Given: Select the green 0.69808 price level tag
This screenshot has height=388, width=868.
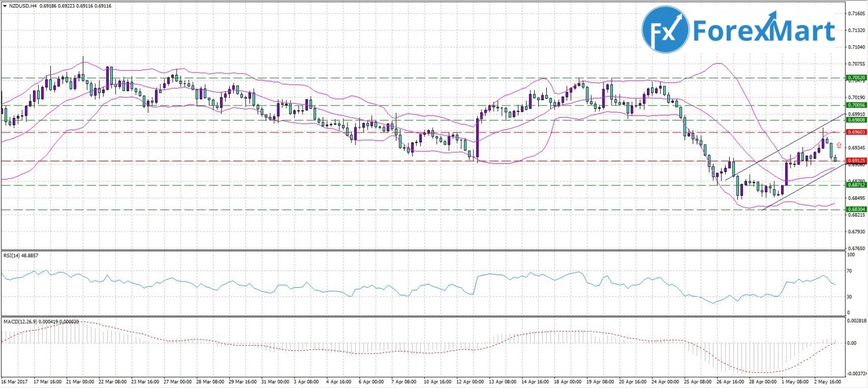Looking at the screenshot, I should point(856,120).
